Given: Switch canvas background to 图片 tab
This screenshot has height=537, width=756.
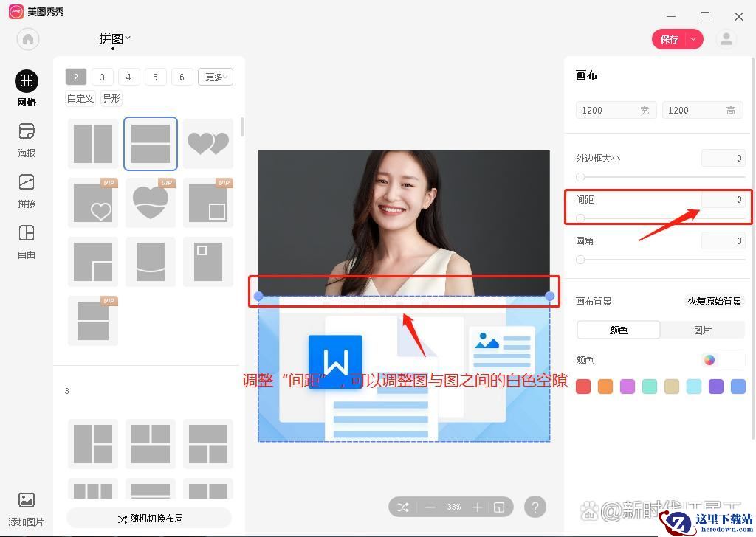Looking at the screenshot, I should (x=703, y=330).
